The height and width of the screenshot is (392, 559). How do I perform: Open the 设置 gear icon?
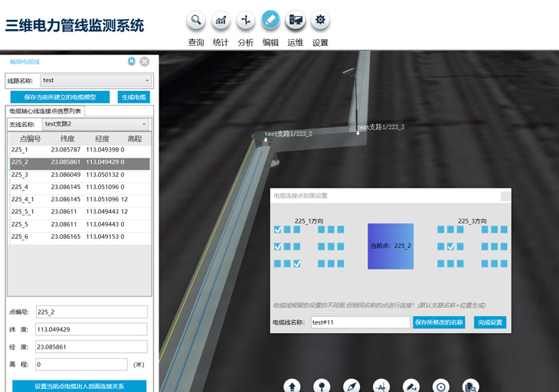coord(320,21)
